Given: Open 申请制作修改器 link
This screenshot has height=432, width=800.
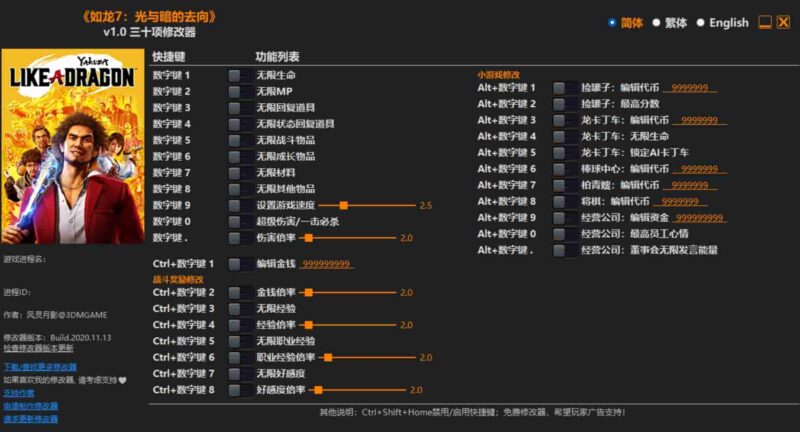Looking at the screenshot, I should (x=31, y=406).
